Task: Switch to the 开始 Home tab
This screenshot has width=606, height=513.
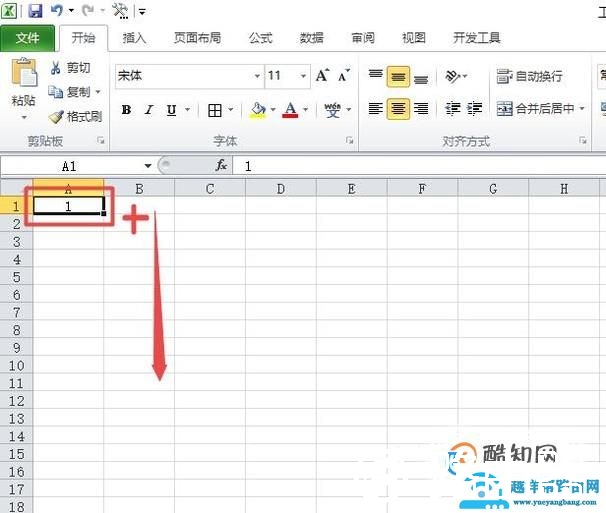Action: 83,38
